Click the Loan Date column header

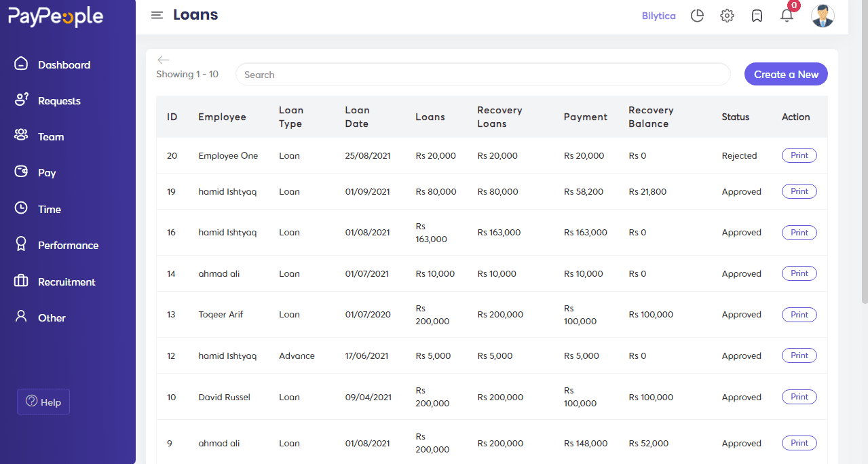(357, 117)
